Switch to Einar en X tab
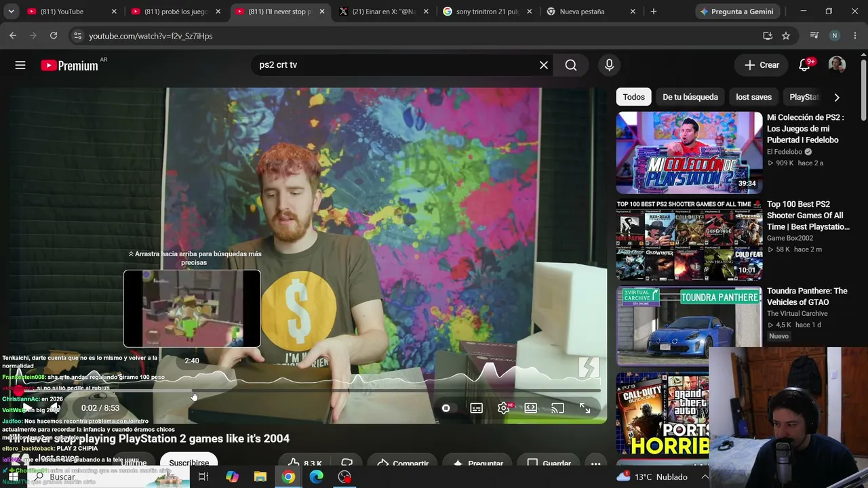The height and width of the screenshot is (488, 868). coord(384,12)
